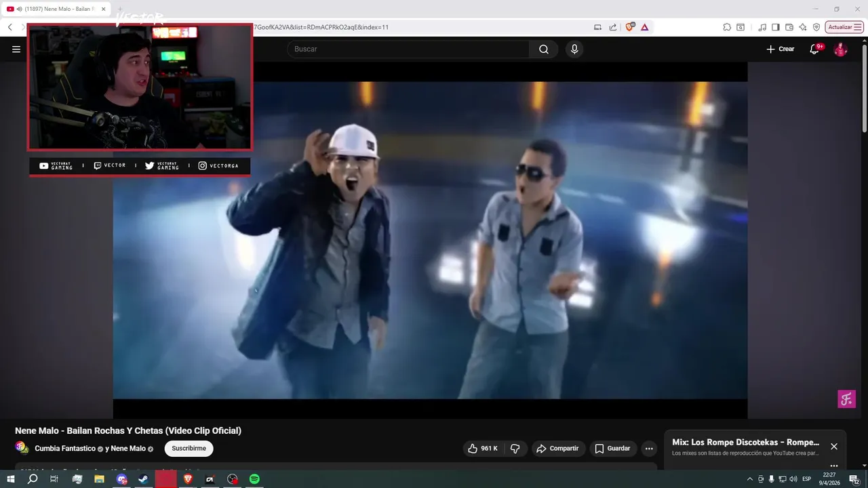Click the video player to pause
This screenshot has width=868, height=488.
pos(430,240)
